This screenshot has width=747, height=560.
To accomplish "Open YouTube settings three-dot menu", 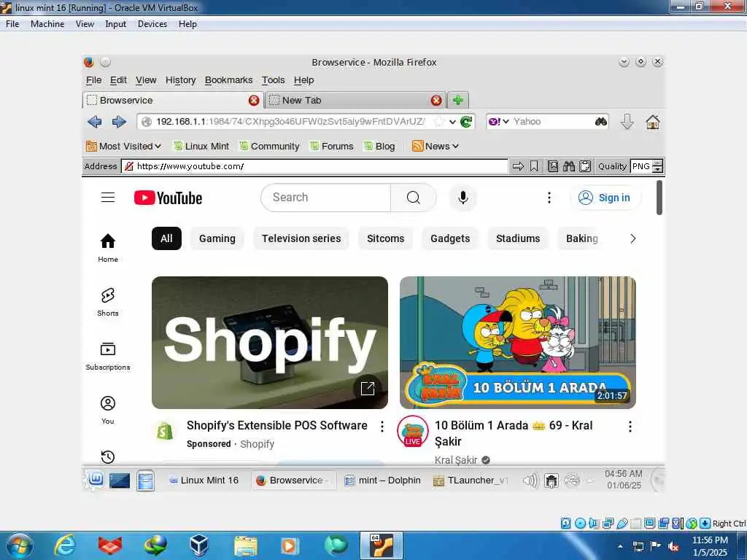I will [x=549, y=197].
